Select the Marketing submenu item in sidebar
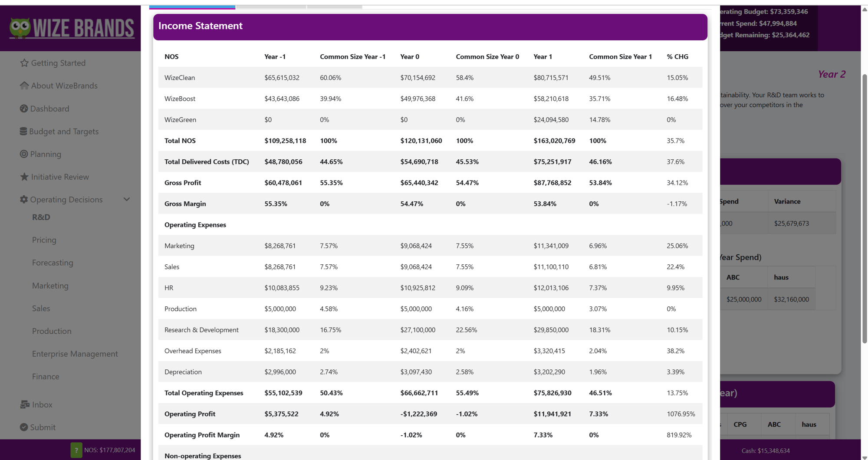Screen dimensions: 868x460 (x=50, y=286)
